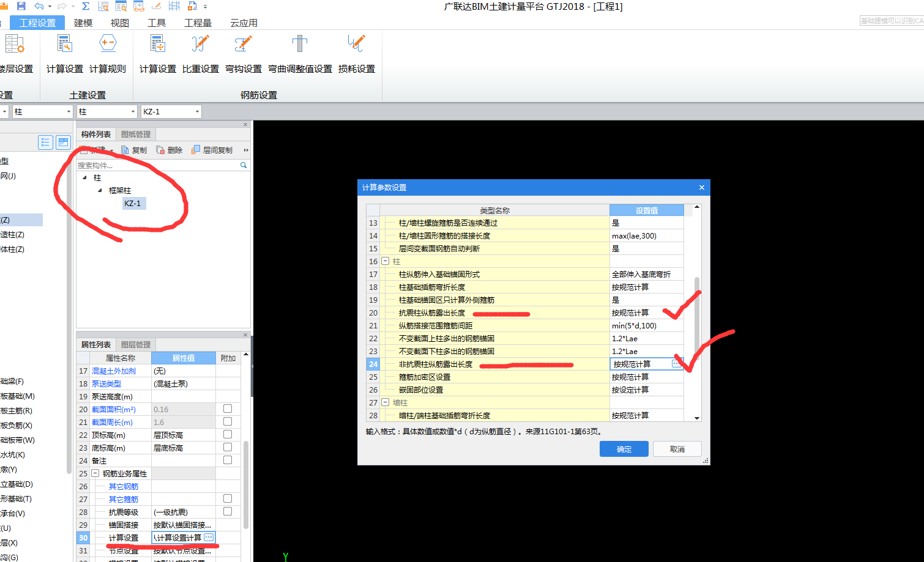Click the property list vertical scrollbar
Viewport: 924px width, 562px height.
(246, 484)
